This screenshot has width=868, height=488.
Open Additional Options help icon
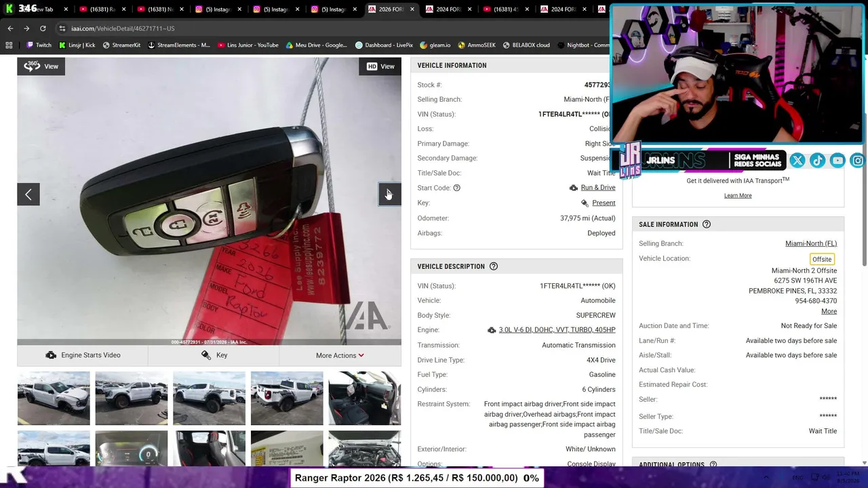(713, 465)
